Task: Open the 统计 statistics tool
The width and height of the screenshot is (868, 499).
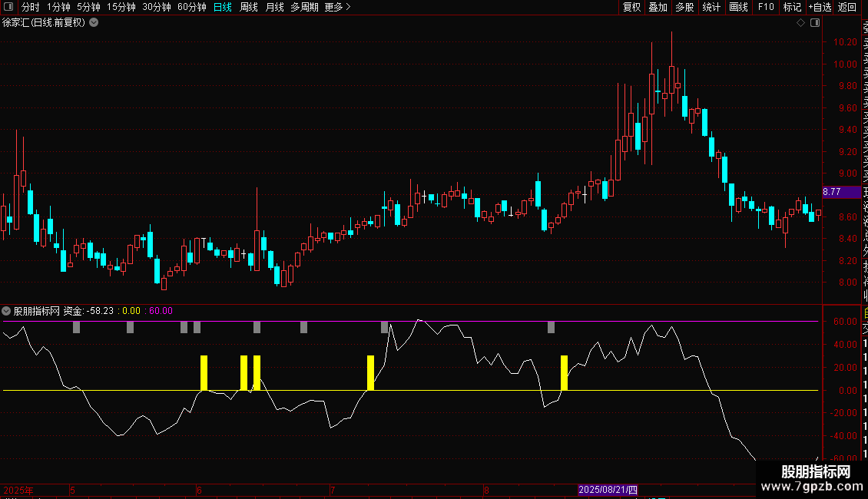Action: click(x=711, y=7)
